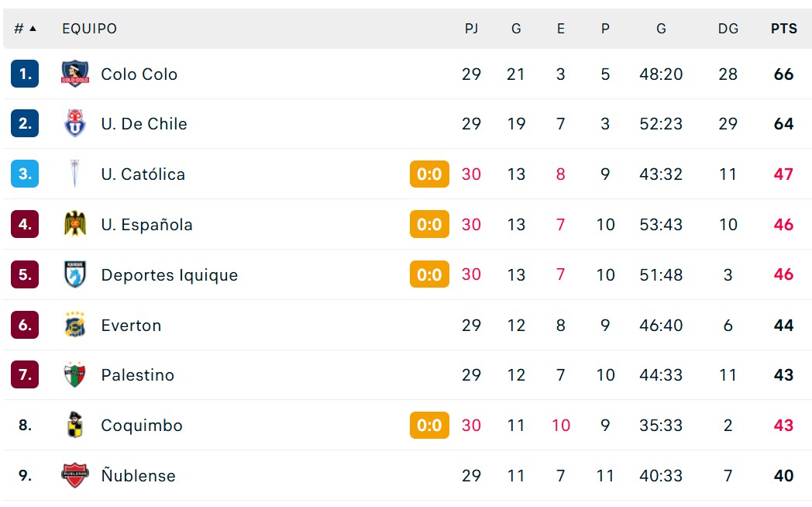Sort by rank using the # arrow
The height and width of the screenshot is (507, 812).
pos(26,29)
